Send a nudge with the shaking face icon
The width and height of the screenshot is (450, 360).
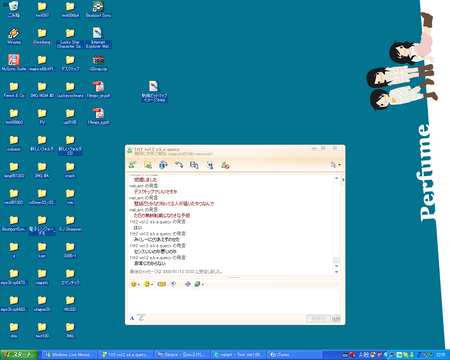click(162, 284)
